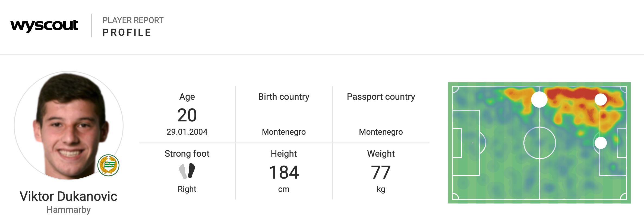Click the player name Viktor Dukanovic
Image resolution: width=644 pixels, height=216 pixels.
tap(68, 196)
